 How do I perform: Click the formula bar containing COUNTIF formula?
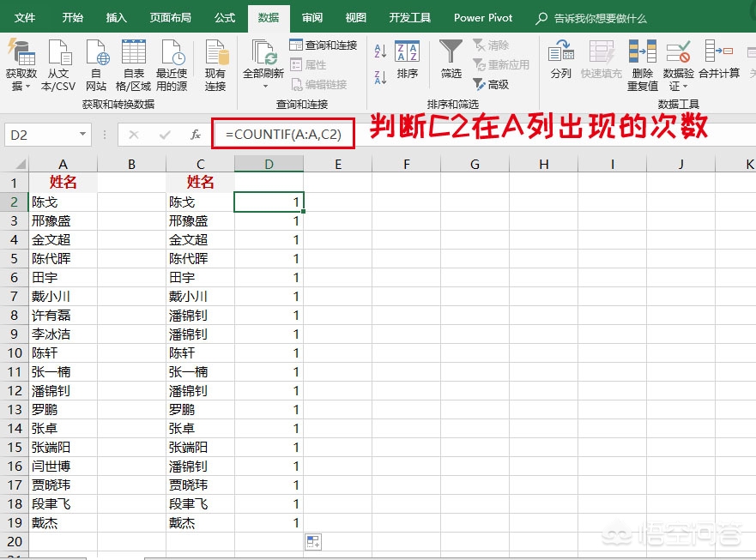(283, 135)
